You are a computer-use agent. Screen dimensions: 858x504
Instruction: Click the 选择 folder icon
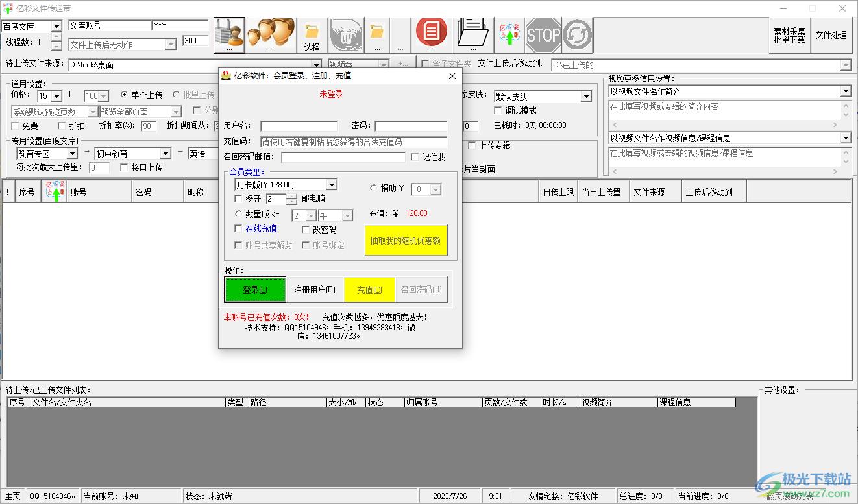[312, 34]
